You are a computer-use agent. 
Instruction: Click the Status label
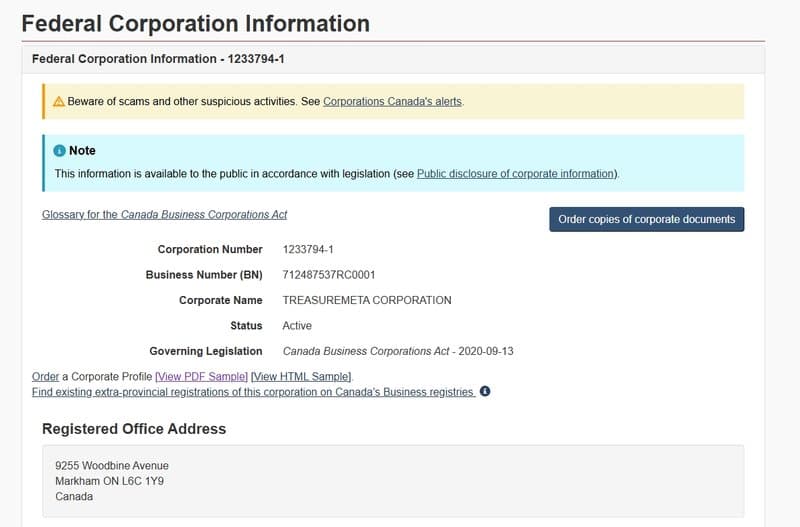click(246, 325)
